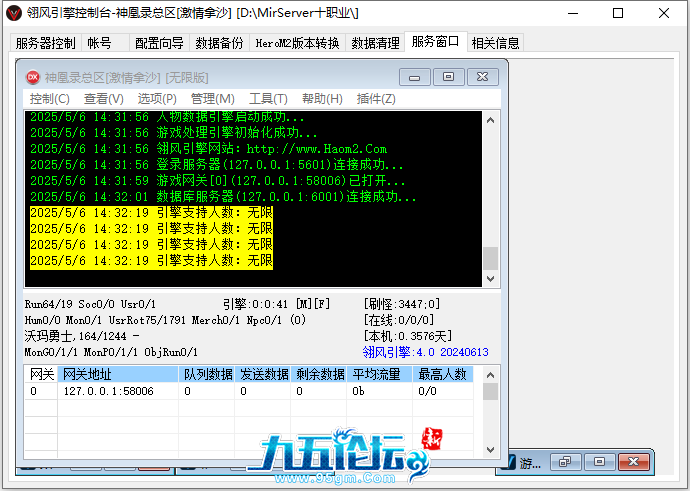Click the gateway table scrollbar thumb

click(491, 392)
